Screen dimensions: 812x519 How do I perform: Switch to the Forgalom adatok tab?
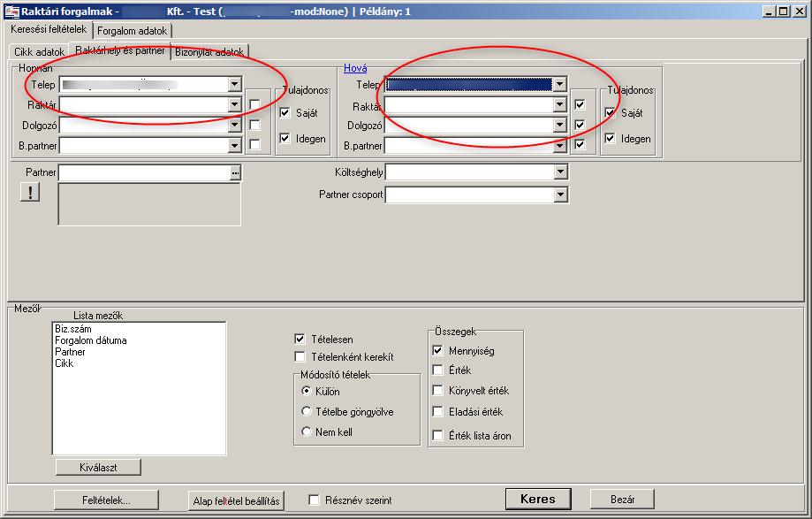pos(132,31)
